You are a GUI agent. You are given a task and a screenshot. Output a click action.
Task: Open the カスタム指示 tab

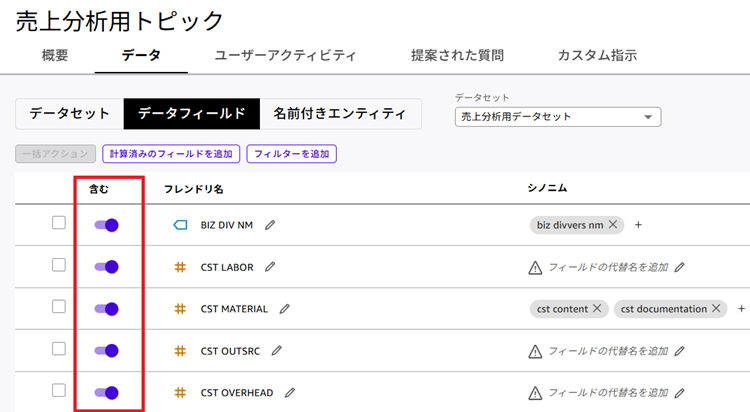597,55
